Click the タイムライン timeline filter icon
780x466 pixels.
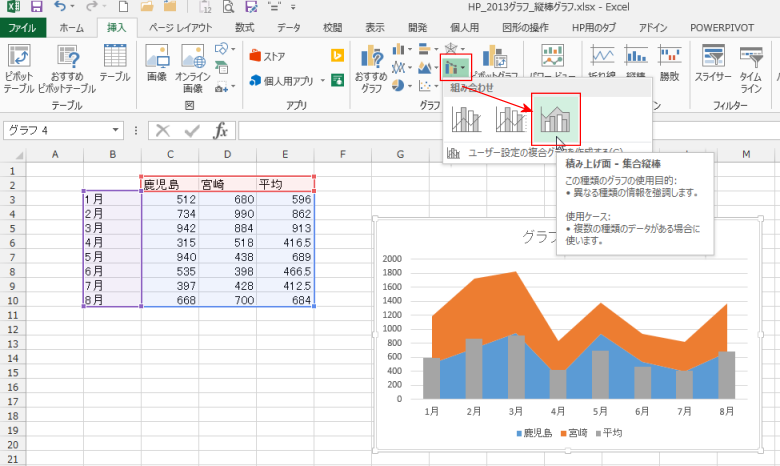tap(754, 66)
